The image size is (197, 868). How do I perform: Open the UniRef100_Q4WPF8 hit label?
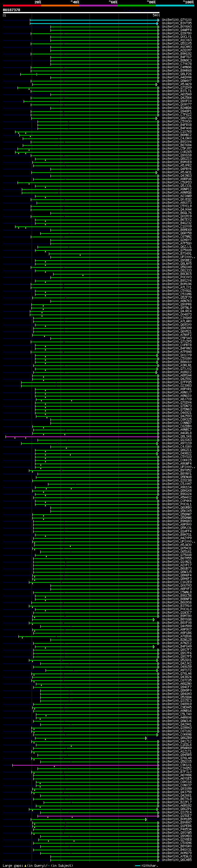(x=177, y=30)
